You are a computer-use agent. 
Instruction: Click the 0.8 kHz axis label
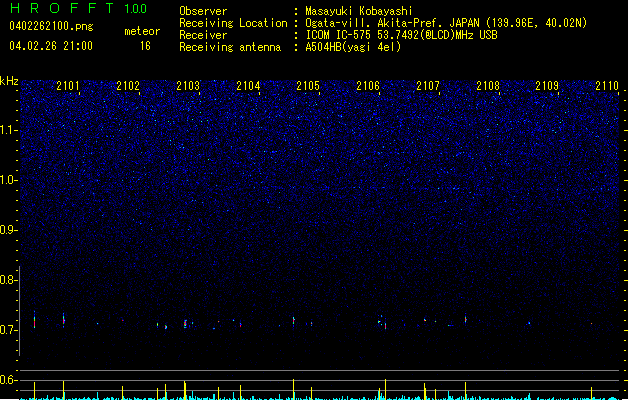pos(8,280)
